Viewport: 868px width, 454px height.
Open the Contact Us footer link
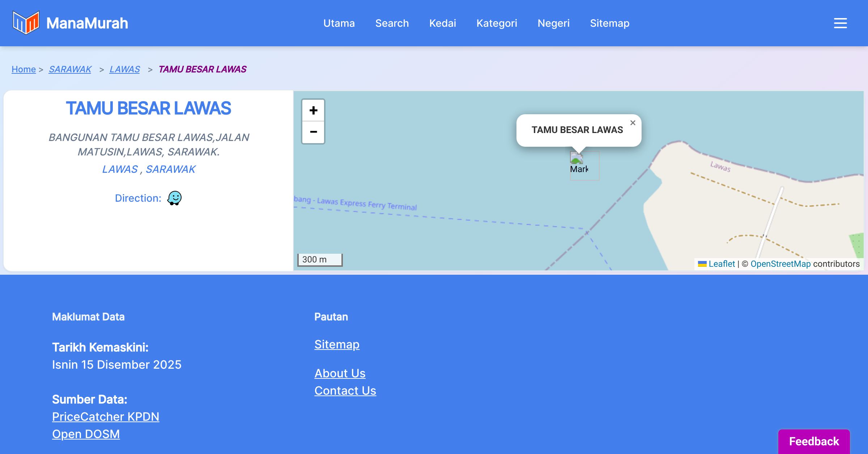[x=345, y=391]
